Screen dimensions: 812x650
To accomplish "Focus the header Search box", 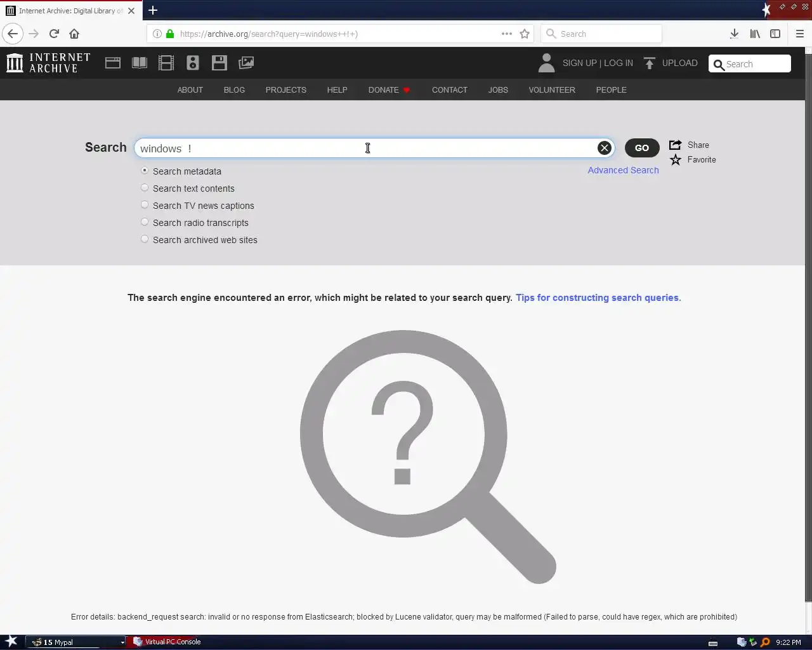I will tap(750, 63).
